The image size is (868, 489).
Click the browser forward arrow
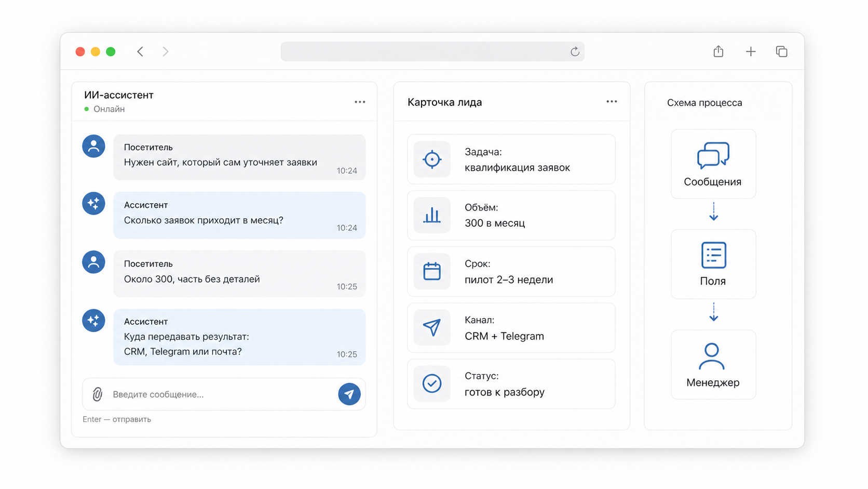pyautogui.click(x=165, y=51)
